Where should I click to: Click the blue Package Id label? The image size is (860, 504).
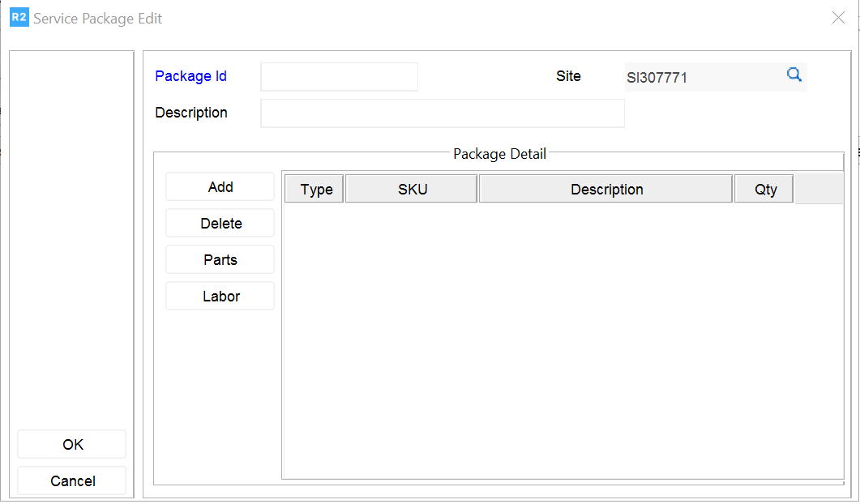[x=190, y=76]
